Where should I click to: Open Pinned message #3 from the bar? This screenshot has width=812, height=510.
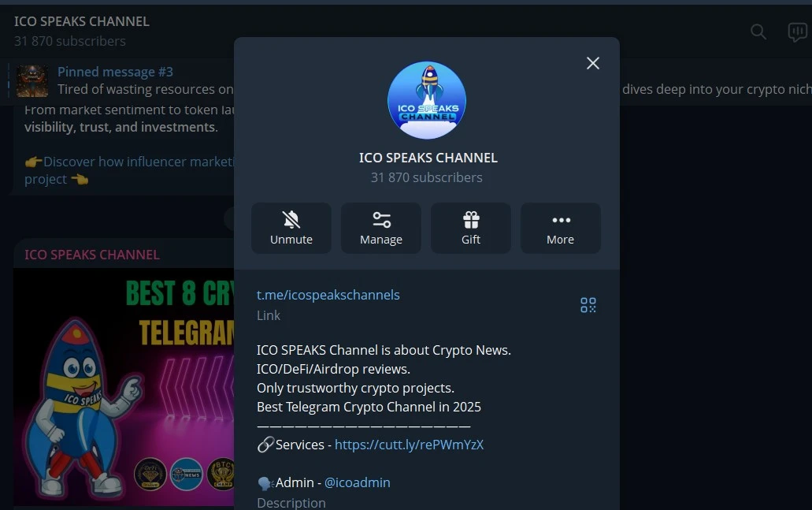coord(115,71)
